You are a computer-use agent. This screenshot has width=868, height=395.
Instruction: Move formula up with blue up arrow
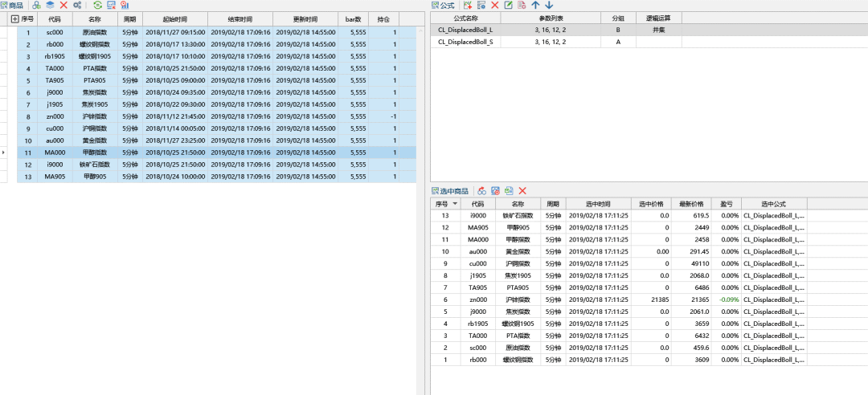point(535,5)
